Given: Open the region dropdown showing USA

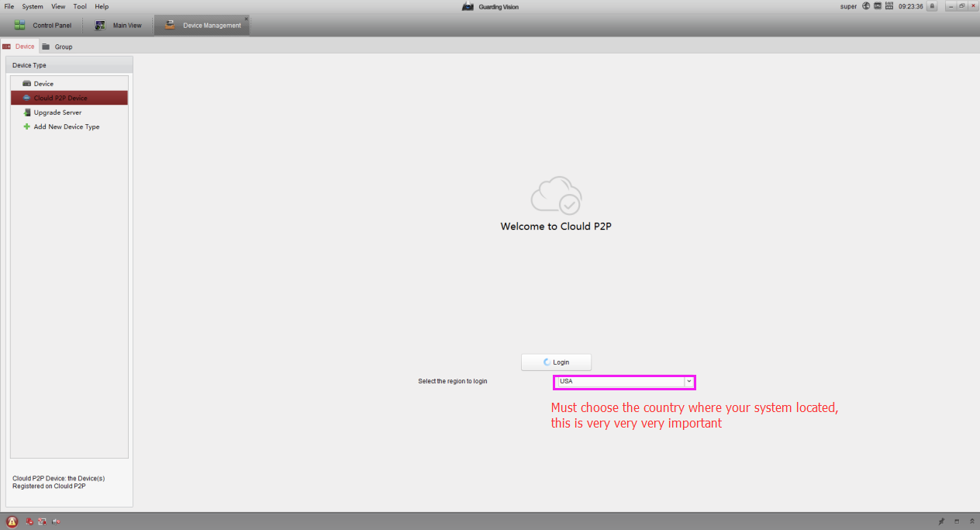Looking at the screenshot, I should (x=624, y=382).
